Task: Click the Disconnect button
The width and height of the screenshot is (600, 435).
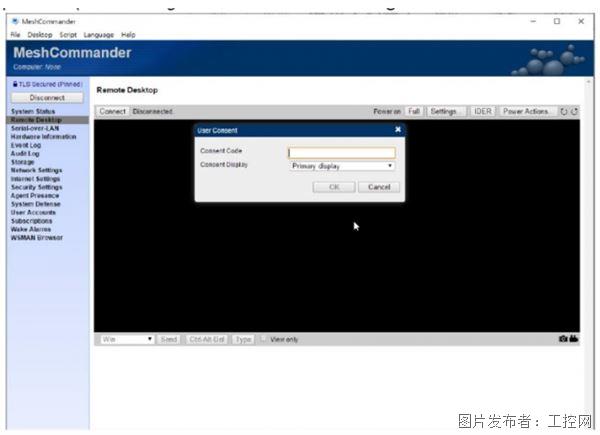Action: click(47, 98)
